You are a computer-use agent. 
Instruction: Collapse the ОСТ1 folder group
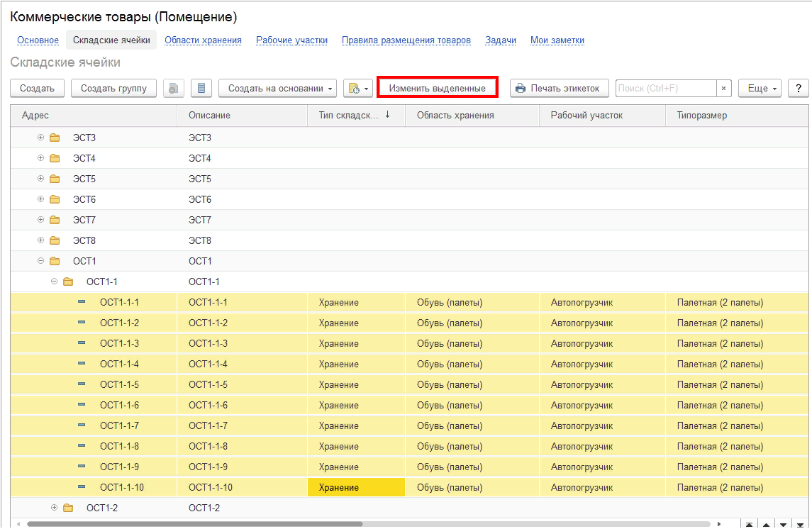(40, 261)
